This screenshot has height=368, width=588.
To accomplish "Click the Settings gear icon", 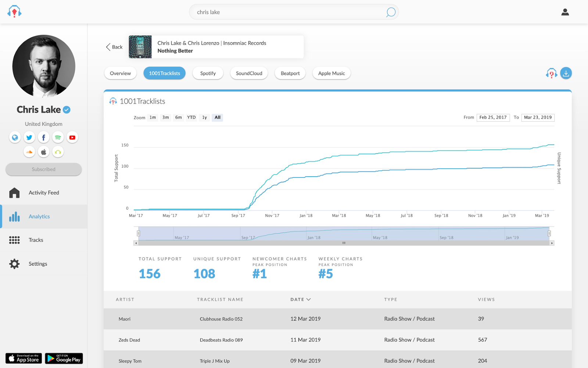I will pos(14,264).
